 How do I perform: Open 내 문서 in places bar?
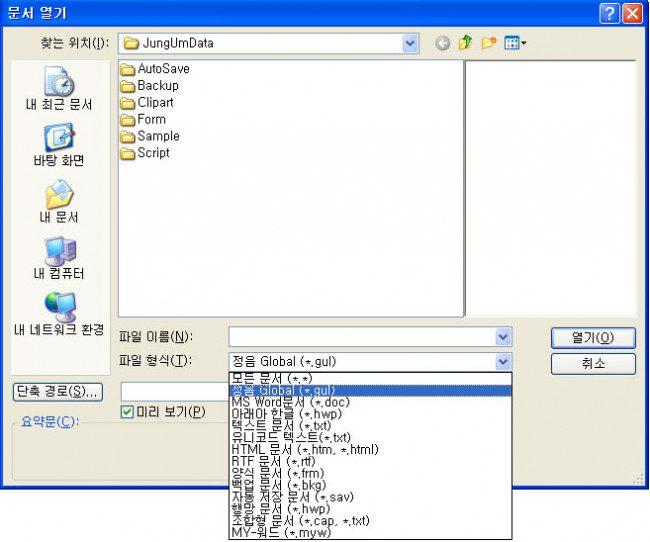coord(59,201)
